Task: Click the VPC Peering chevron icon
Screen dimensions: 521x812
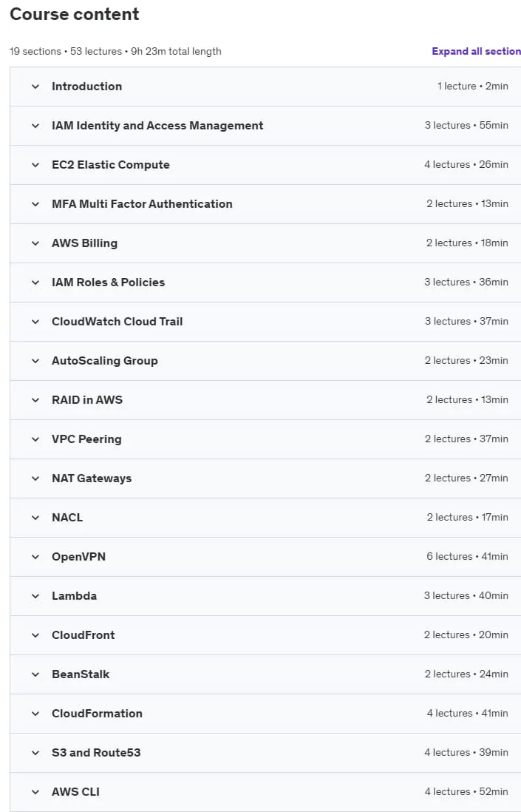Action: pos(35,439)
